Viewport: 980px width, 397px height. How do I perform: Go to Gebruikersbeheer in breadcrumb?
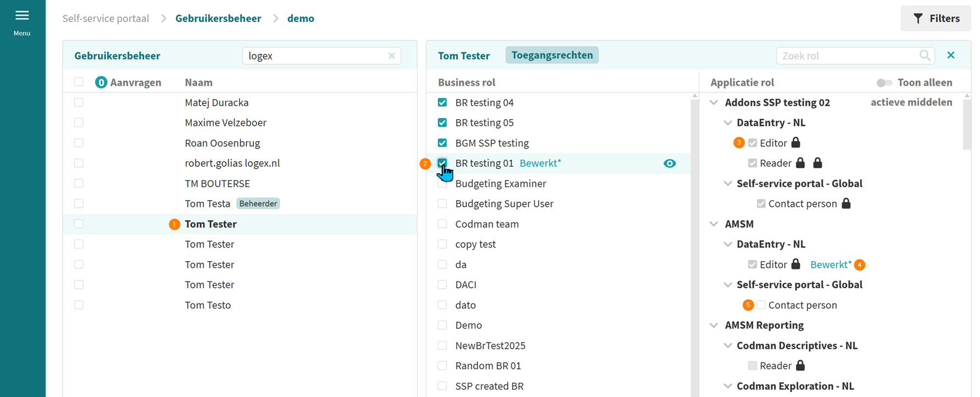(218, 19)
